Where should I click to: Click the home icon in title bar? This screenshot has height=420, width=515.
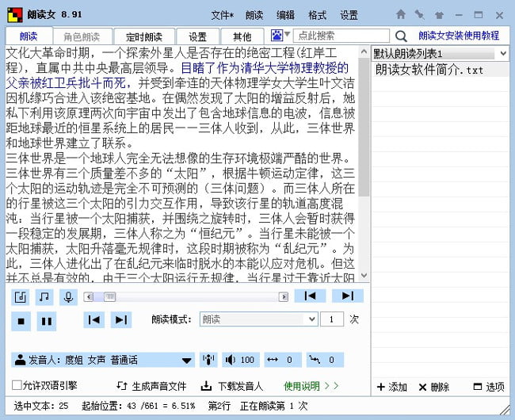pyautogui.click(x=401, y=14)
